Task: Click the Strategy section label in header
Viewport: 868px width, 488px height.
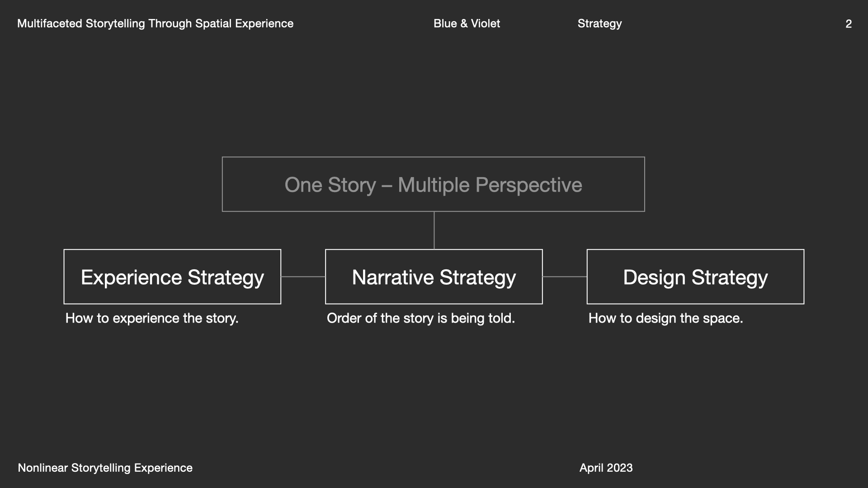Action: tap(599, 23)
